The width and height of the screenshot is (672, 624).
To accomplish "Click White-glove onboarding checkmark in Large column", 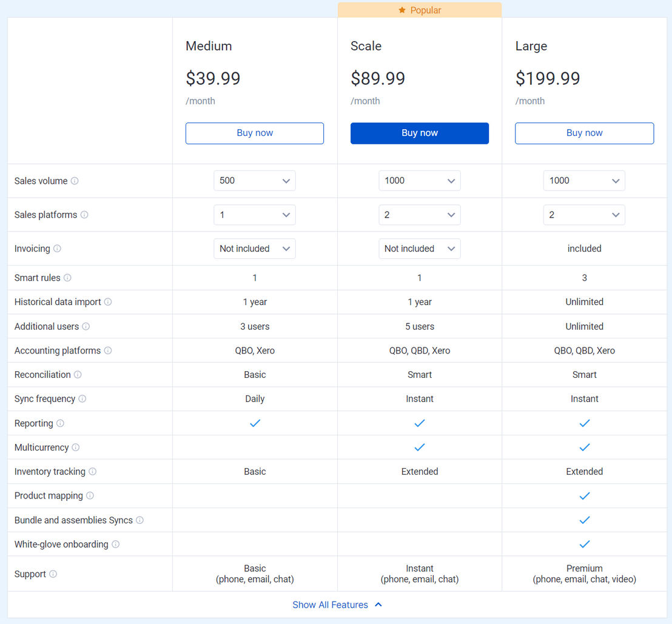I will tap(585, 545).
